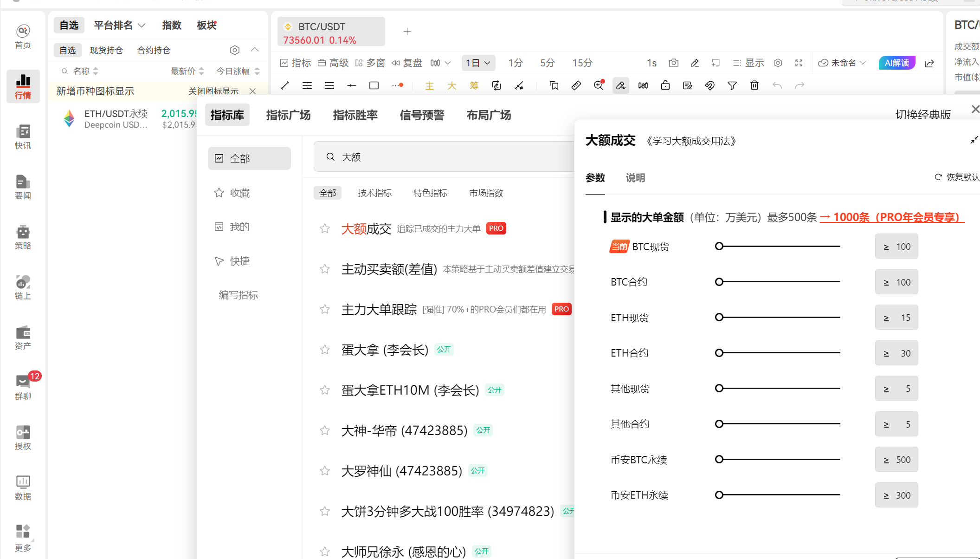Screen dimensions: 980x559
Task: Open the 策略 strategy robot icon
Action: pos(23,237)
